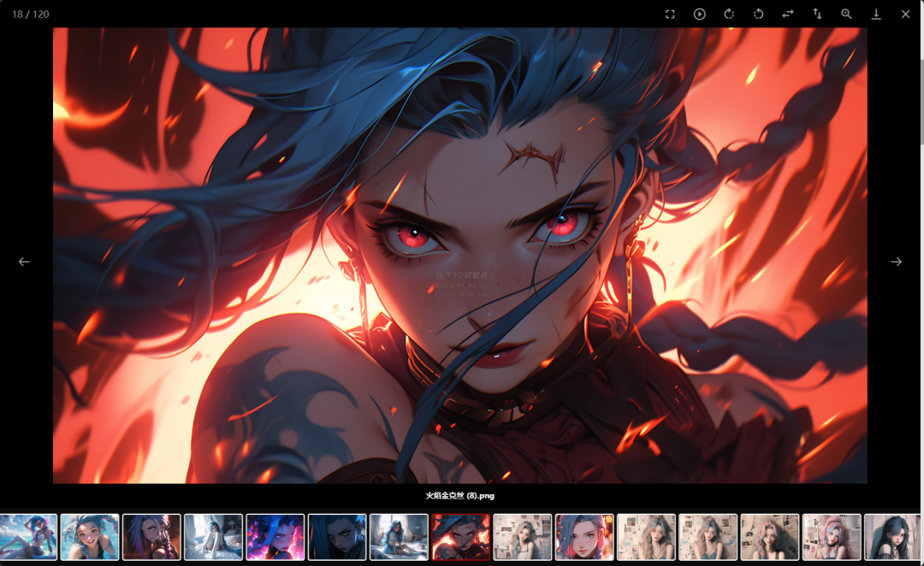Start the slideshow with the play icon

(700, 15)
